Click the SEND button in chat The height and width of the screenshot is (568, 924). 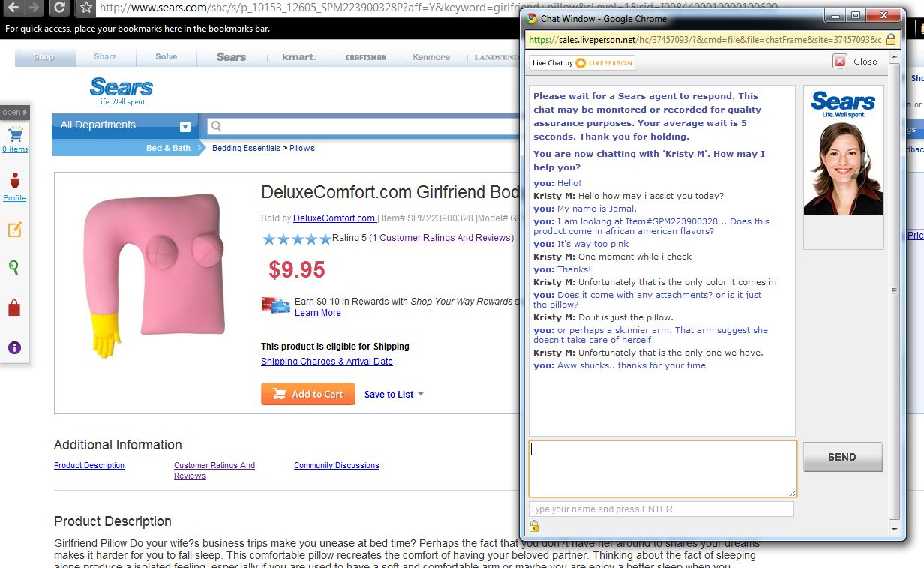click(842, 457)
